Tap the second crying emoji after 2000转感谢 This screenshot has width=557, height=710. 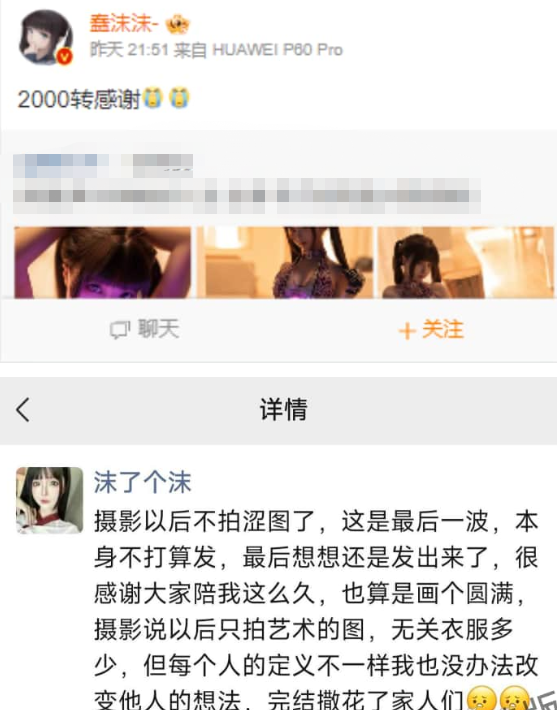(x=179, y=98)
